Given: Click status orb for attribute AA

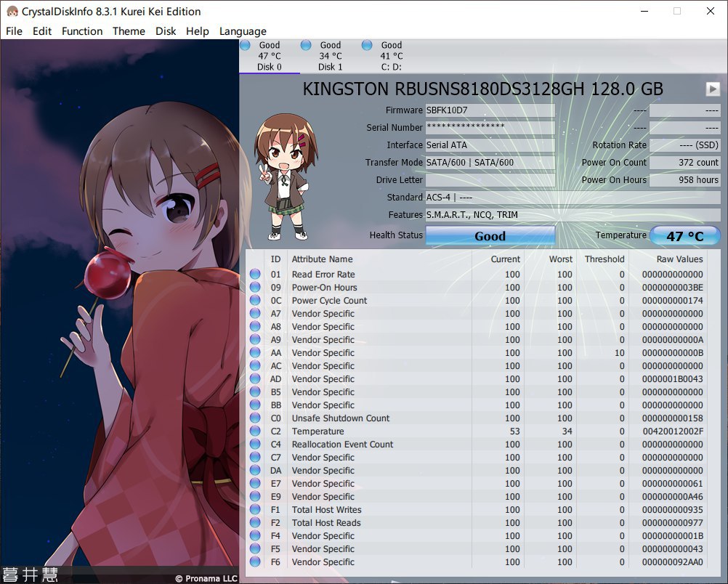Looking at the screenshot, I should click(x=255, y=352).
